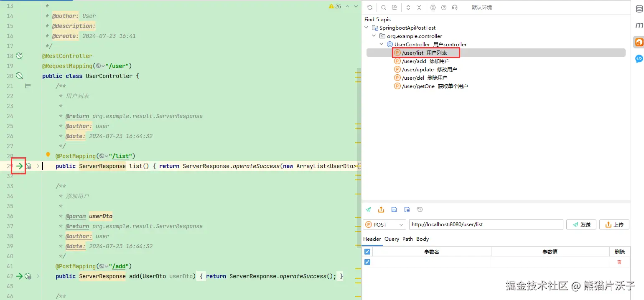Open the blue code-chat sidebar icon
This screenshot has width=644, height=300.
coord(639,59)
